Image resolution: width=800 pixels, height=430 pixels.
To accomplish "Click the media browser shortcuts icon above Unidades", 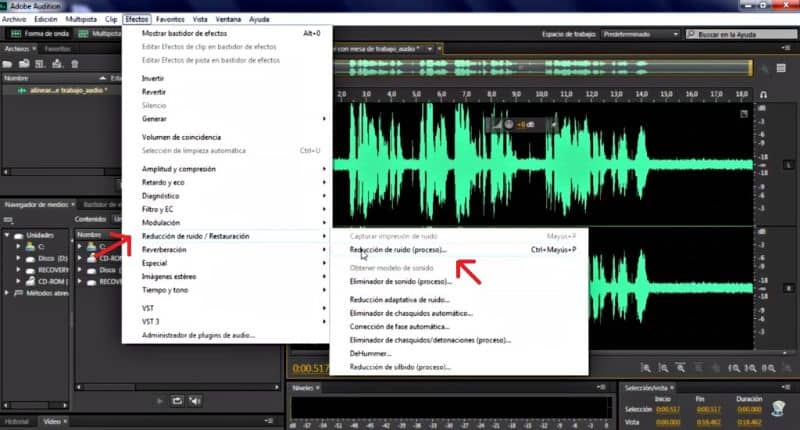I will click(x=8, y=220).
